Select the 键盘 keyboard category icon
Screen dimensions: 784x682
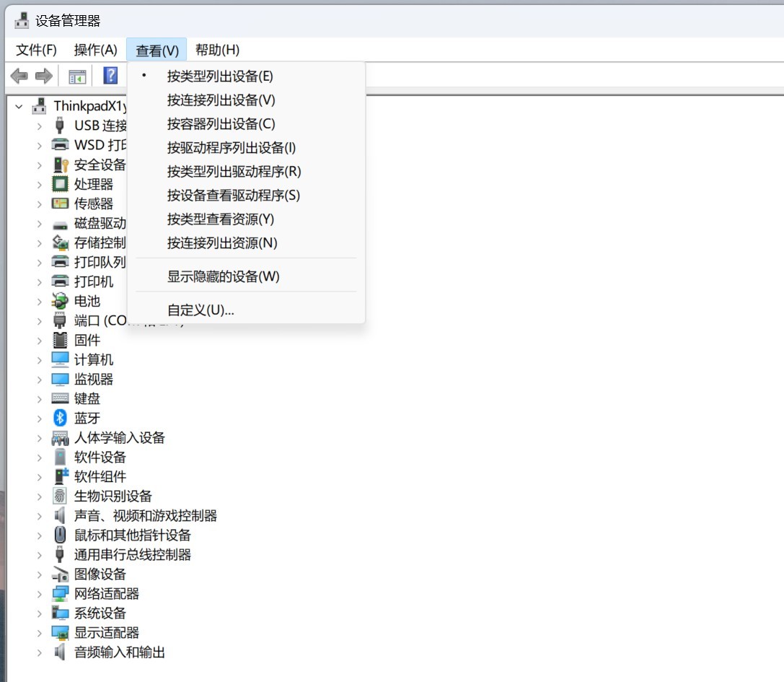point(60,398)
